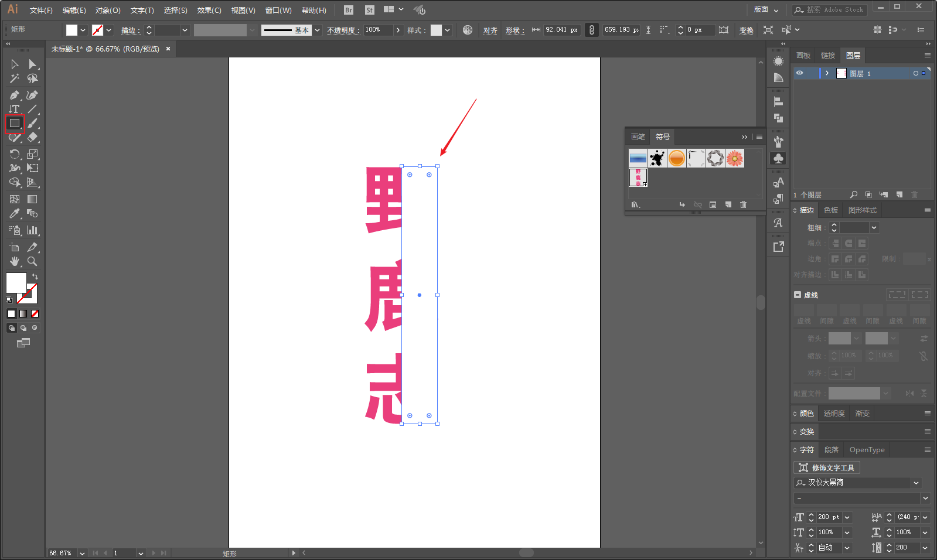937x560 pixels.
Task: Select the Direct Selection tool
Action: tap(32, 64)
